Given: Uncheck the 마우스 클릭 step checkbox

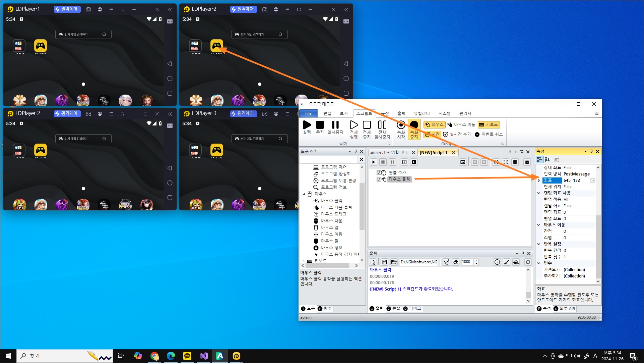Looking at the screenshot, I should (x=379, y=179).
